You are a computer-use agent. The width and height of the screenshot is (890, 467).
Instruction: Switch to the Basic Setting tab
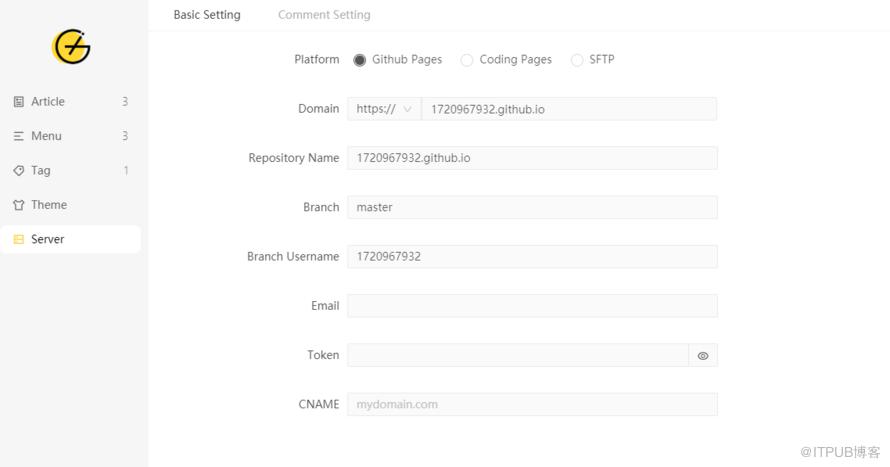[207, 15]
